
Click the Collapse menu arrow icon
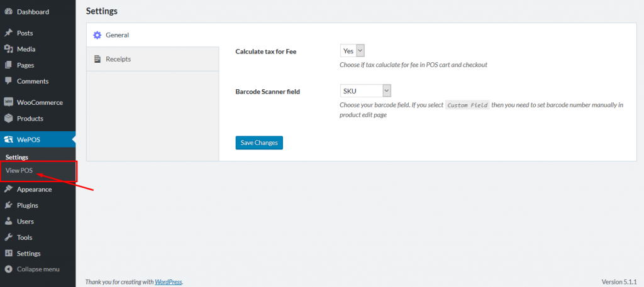(x=8, y=269)
